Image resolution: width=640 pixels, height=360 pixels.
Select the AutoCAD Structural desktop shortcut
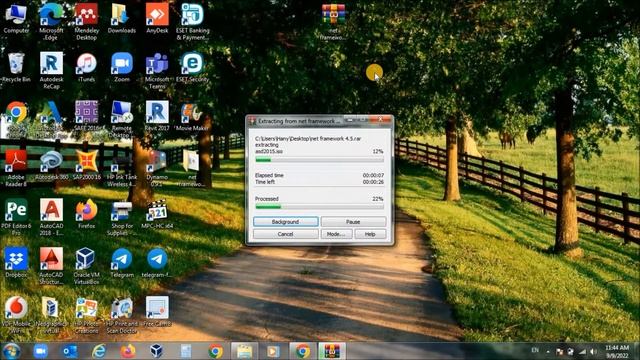click(x=51, y=266)
